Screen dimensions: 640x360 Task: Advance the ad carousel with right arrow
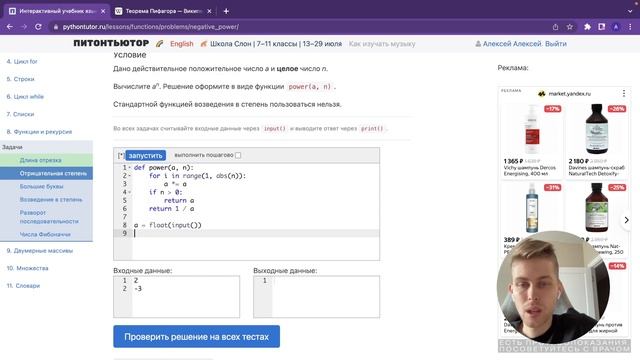coord(627,220)
